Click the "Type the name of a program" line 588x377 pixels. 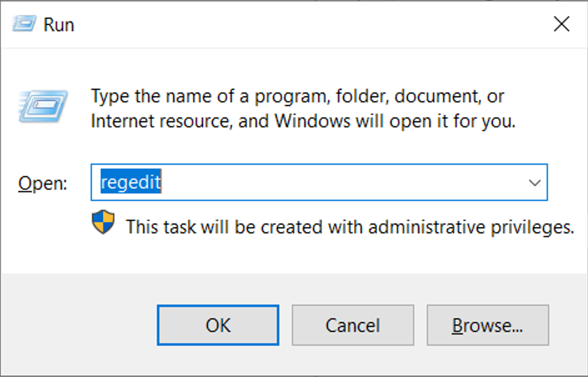[x=297, y=97]
